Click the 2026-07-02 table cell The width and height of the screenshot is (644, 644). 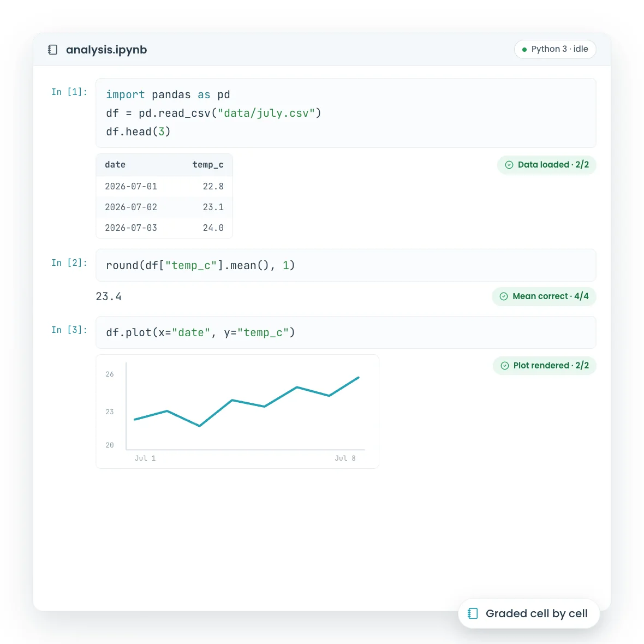[130, 207]
